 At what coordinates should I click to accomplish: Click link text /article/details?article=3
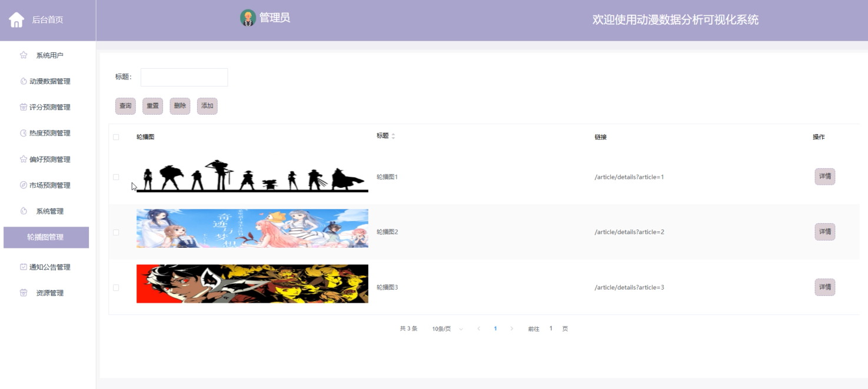pos(629,287)
